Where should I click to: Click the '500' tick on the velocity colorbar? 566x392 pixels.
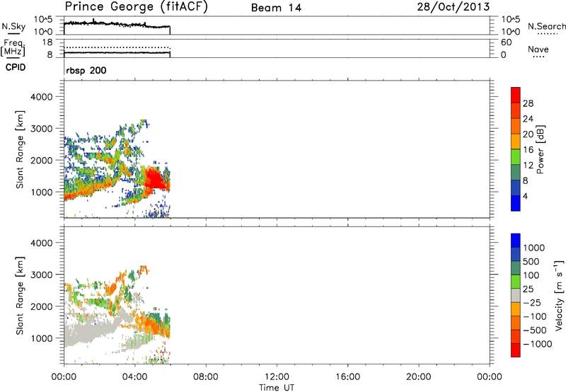pos(531,261)
